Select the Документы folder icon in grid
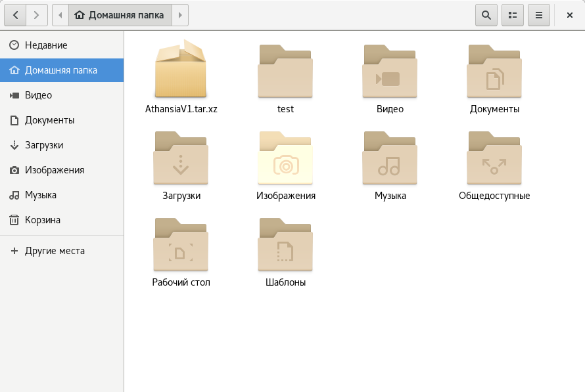This screenshot has height=392, width=585. click(494, 71)
